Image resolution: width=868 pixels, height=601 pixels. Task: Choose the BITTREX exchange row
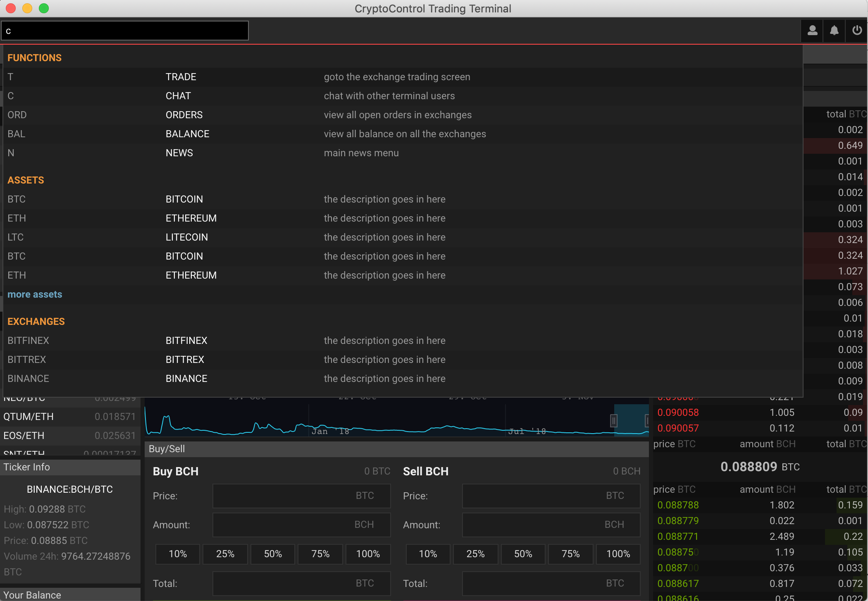click(403, 360)
